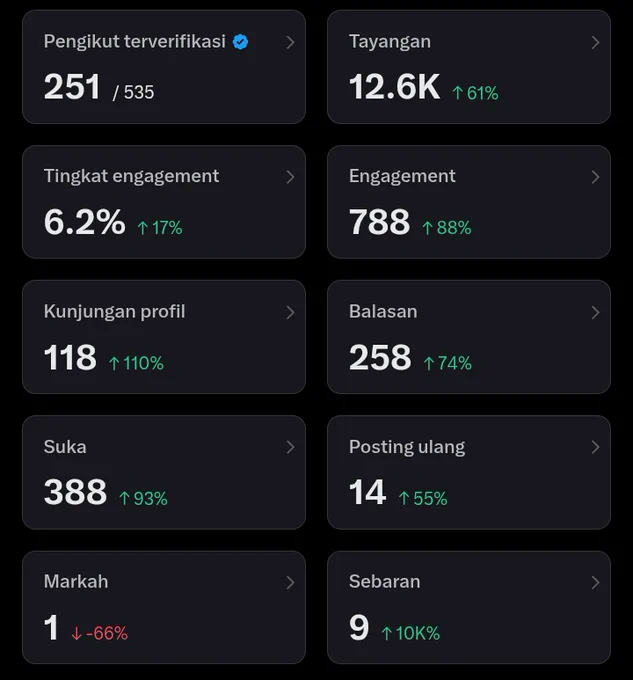Click the Markah card chevron
The height and width of the screenshot is (680, 633).
point(290,582)
